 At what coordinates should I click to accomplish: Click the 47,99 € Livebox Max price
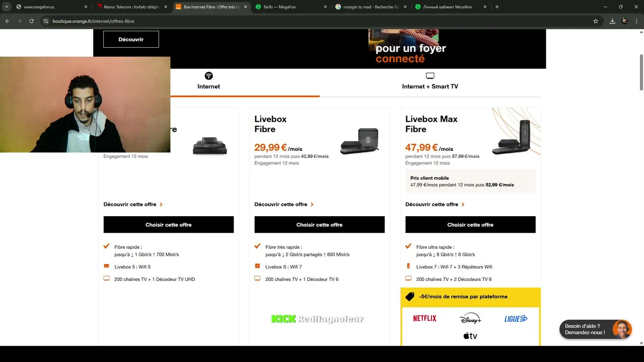pos(422,147)
